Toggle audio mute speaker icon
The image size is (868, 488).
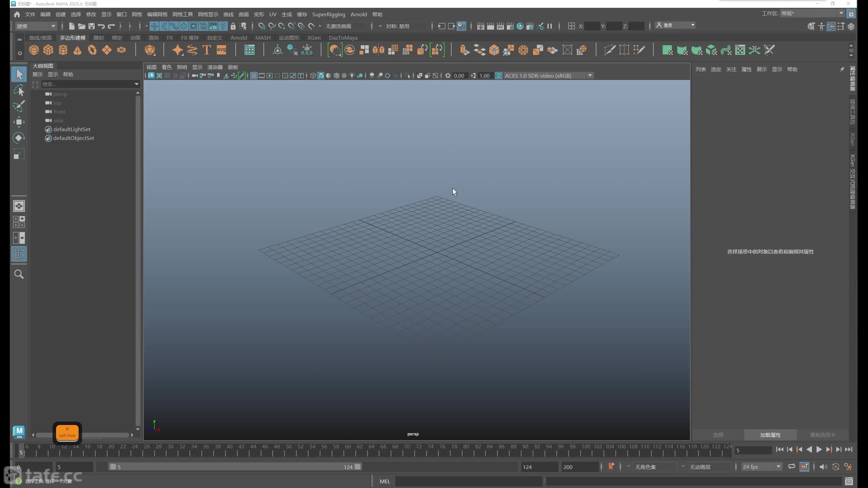tap(823, 467)
